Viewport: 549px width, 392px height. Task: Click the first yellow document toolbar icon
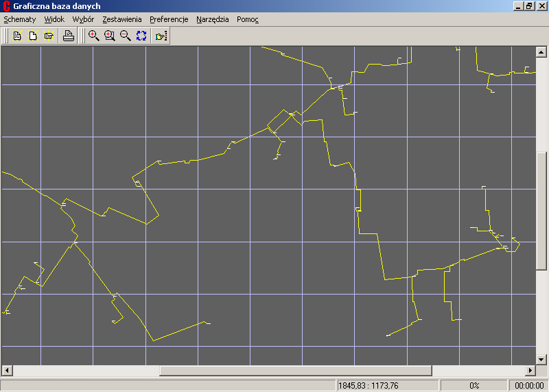point(18,36)
